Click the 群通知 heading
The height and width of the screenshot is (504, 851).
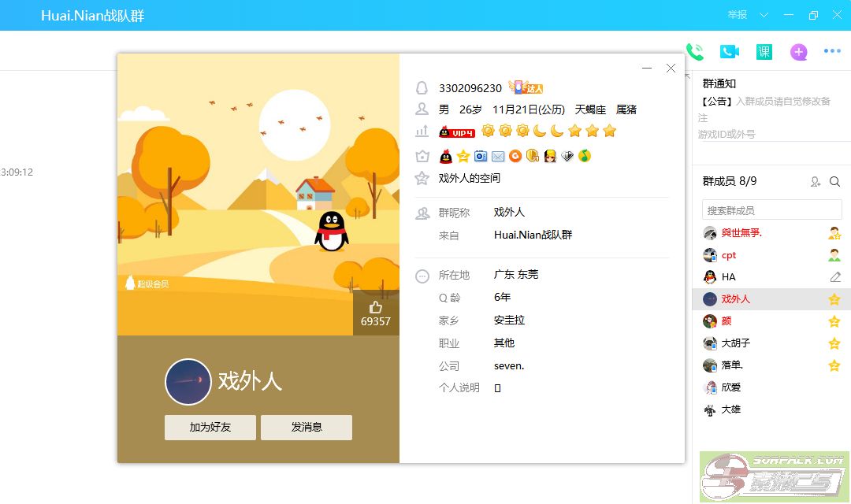[x=719, y=83]
